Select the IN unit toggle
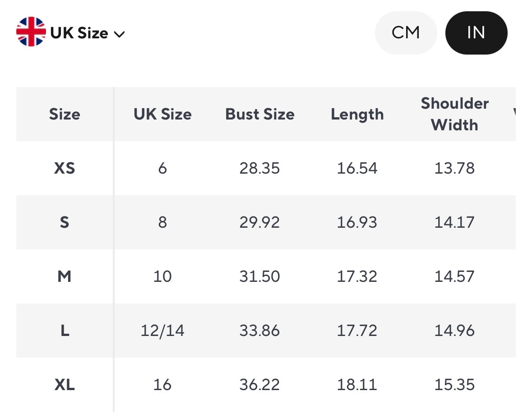 tap(476, 33)
